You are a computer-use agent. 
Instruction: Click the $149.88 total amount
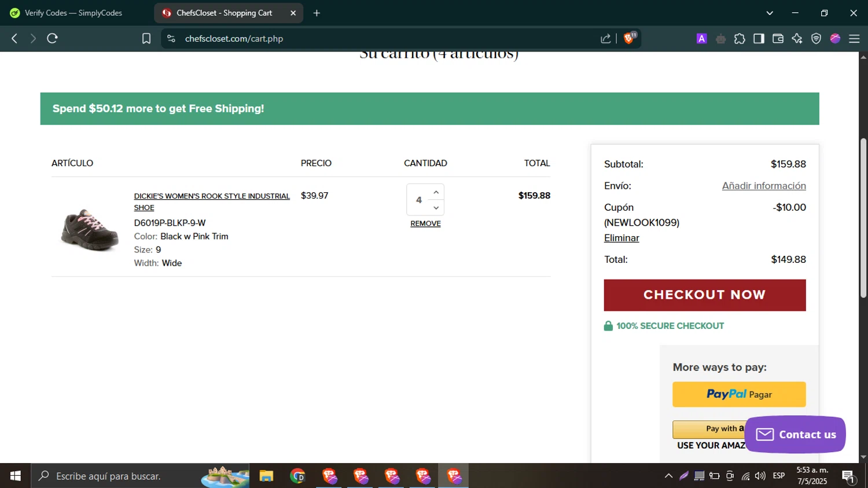click(788, 259)
